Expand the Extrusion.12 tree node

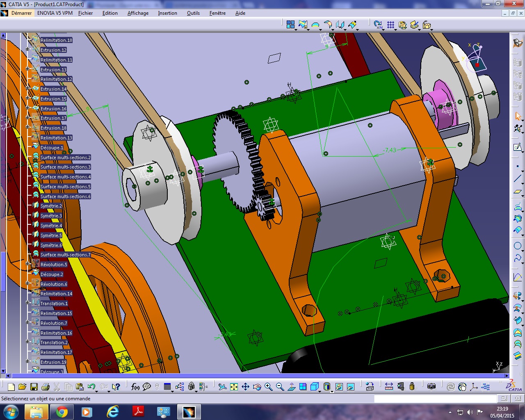(x=27, y=50)
